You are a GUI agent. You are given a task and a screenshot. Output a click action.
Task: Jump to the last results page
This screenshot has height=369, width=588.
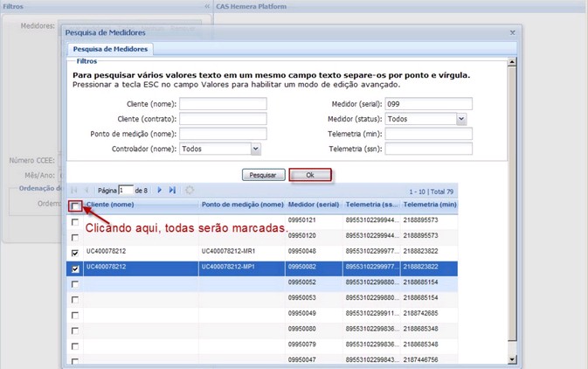coord(172,190)
